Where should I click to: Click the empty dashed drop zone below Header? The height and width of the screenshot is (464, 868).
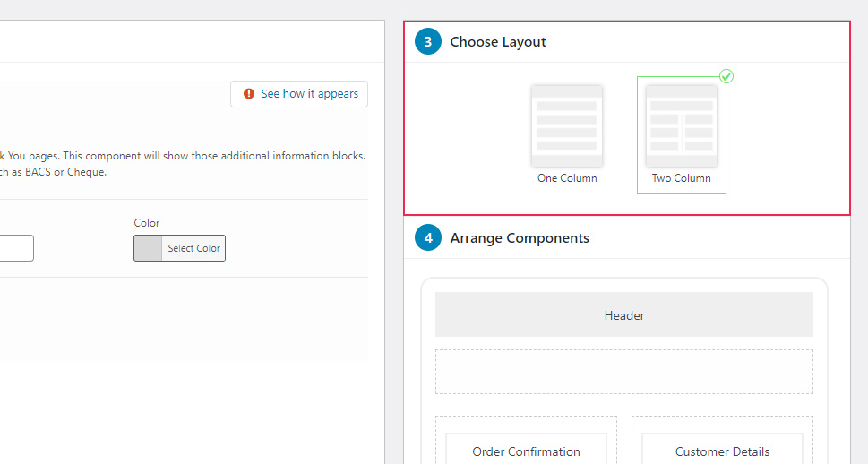point(624,372)
